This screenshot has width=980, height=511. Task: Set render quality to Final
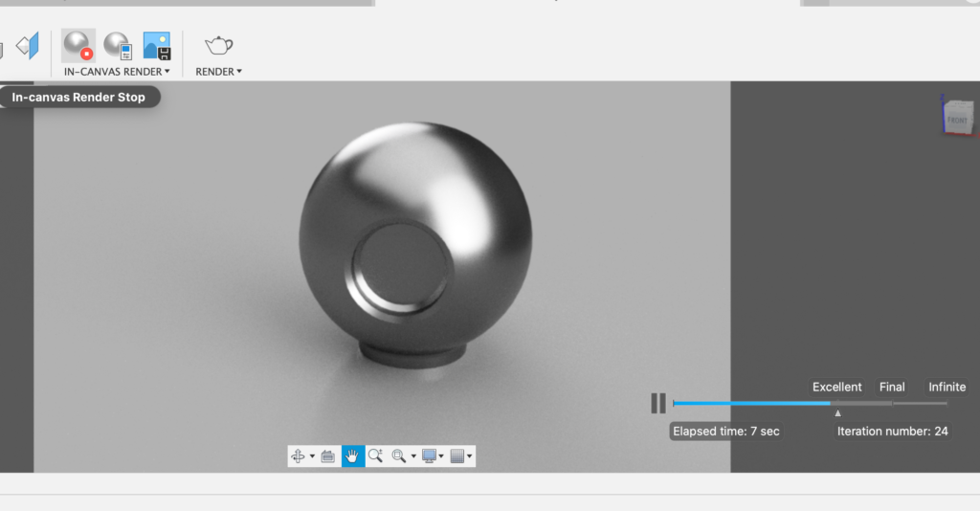tap(892, 388)
